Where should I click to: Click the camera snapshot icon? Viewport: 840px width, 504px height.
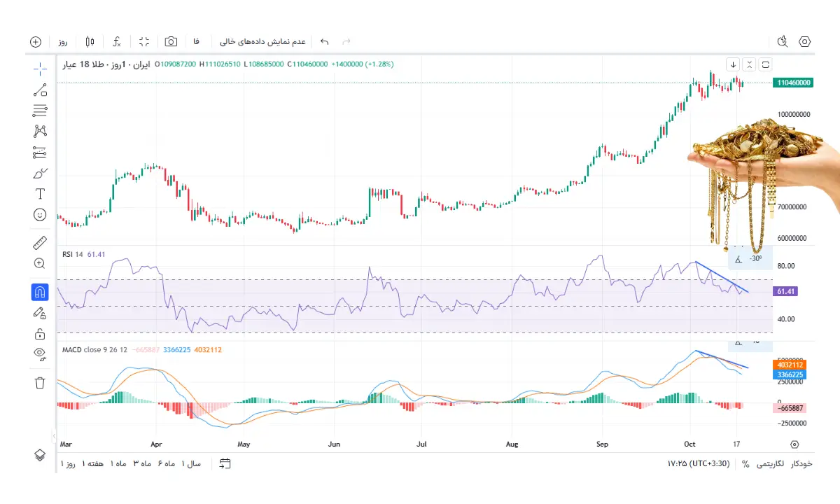171,41
